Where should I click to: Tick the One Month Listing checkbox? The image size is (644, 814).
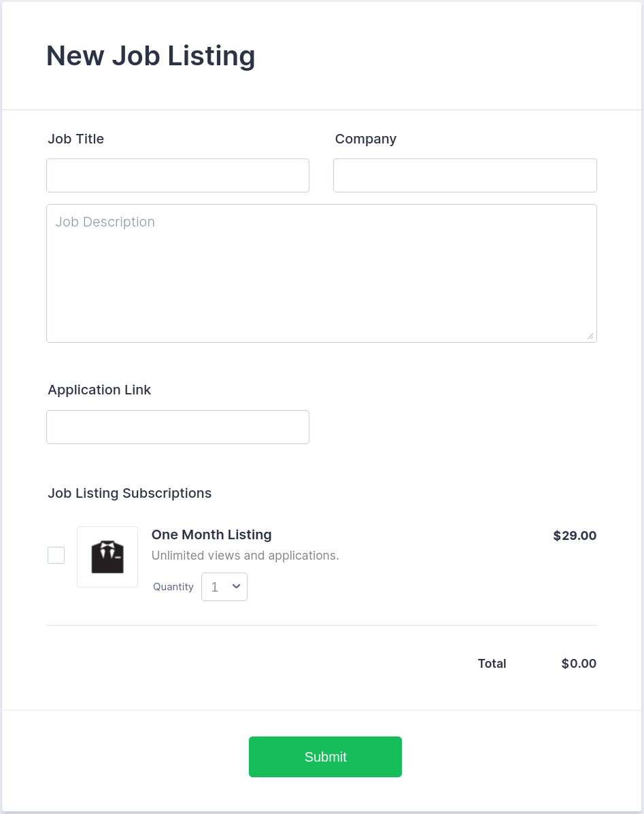pos(56,556)
